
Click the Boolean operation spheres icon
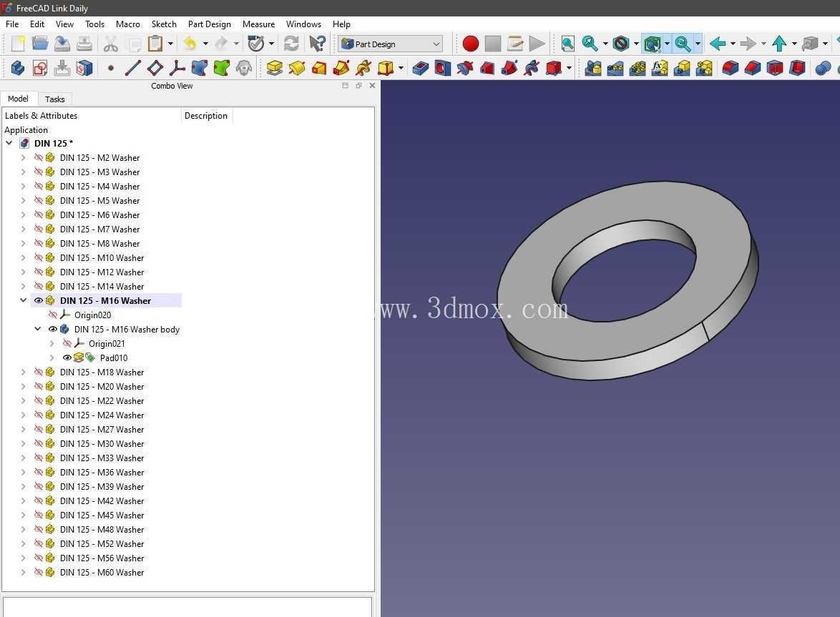[823, 69]
